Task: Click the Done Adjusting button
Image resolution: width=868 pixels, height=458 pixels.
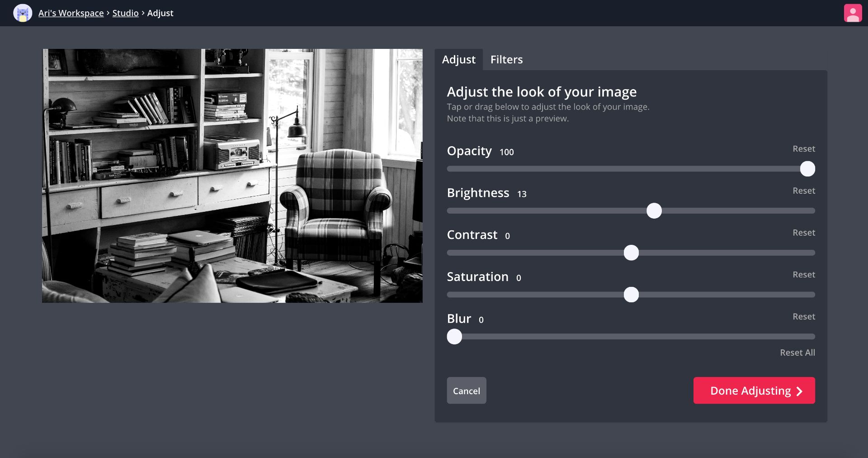Action: point(754,391)
